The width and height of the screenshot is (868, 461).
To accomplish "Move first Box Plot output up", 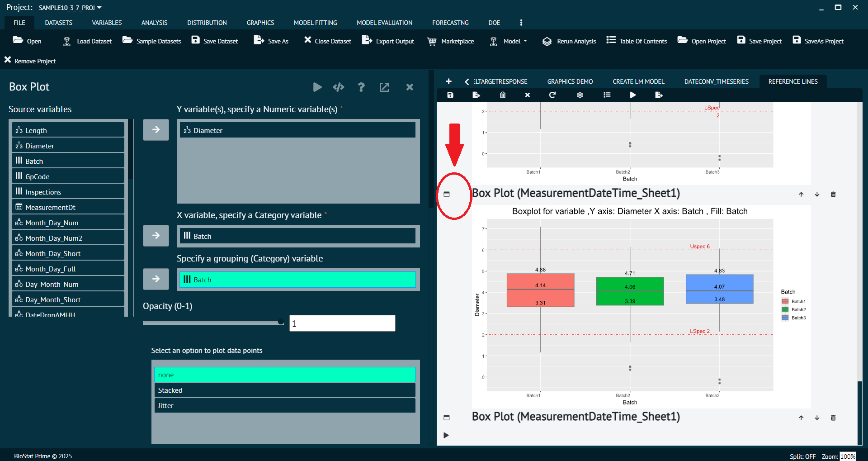I will 801,194.
